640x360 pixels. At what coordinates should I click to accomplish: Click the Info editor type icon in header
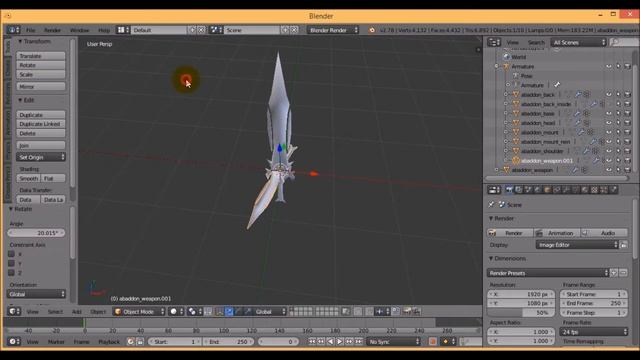click(13, 30)
